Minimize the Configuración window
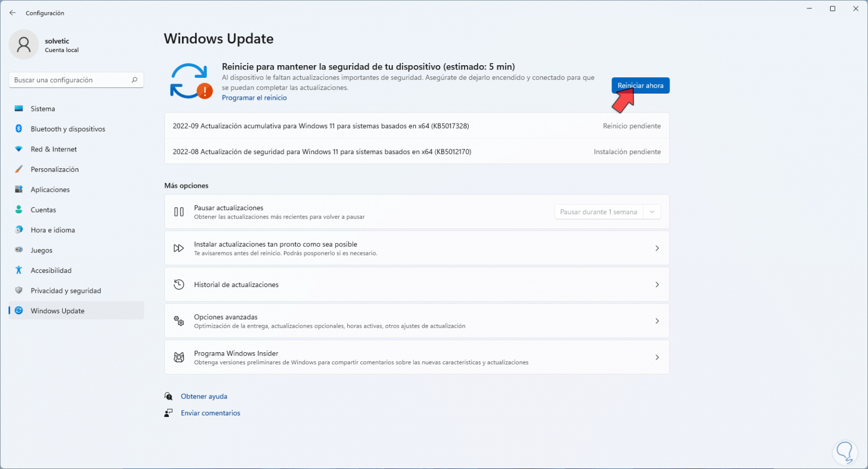This screenshot has width=868, height=469. coord(809,9)
